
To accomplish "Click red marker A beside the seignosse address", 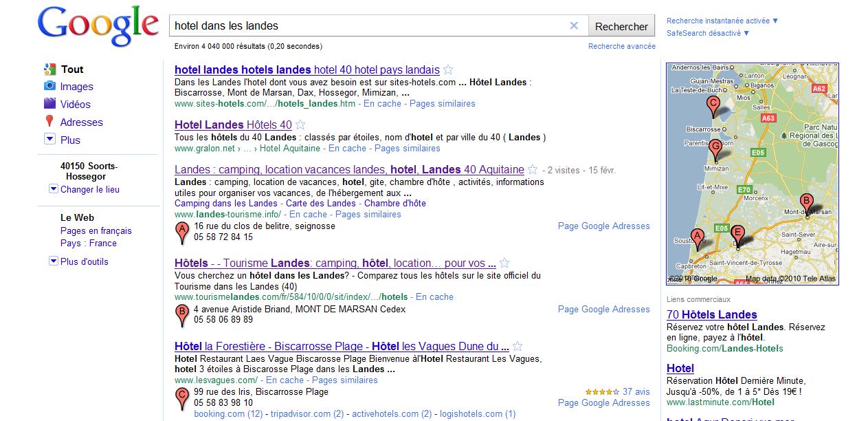I will 182,232.
